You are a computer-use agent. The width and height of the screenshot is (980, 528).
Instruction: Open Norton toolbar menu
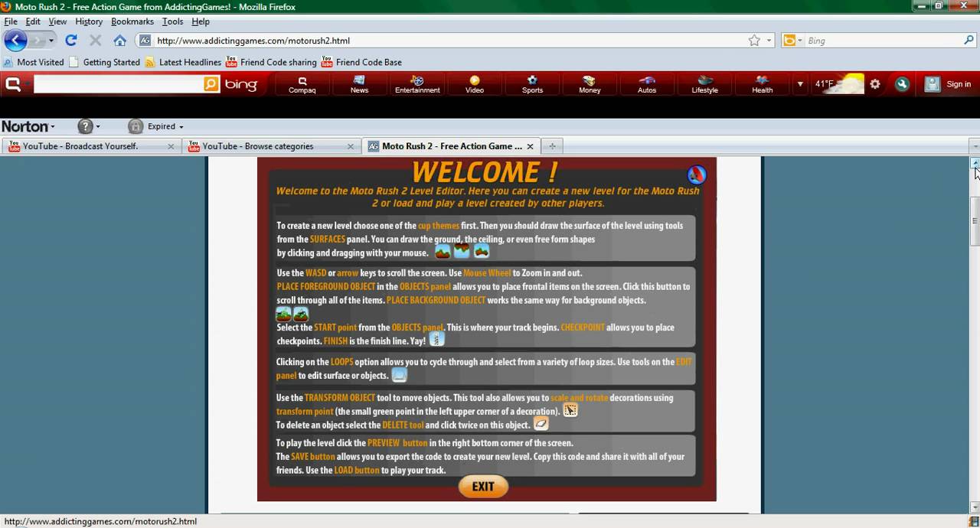[x=28, y=126]
